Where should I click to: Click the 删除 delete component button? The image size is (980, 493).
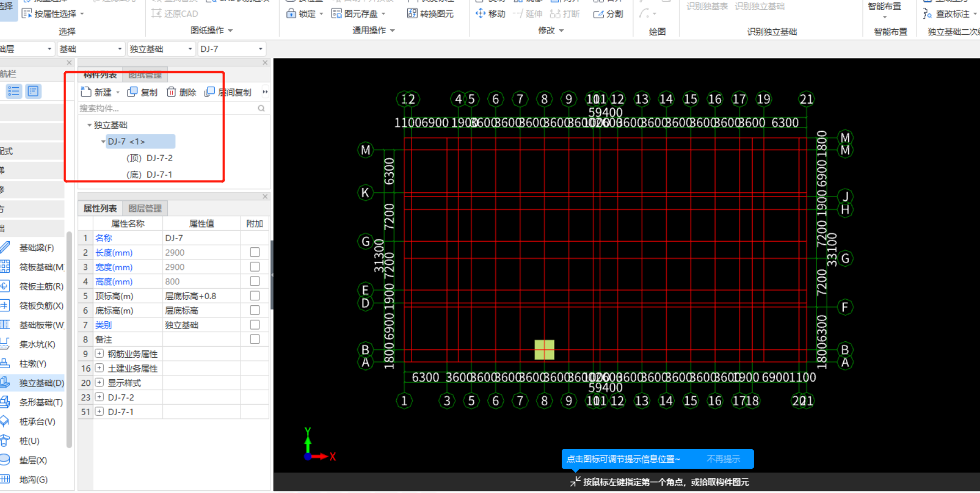coord(182,92)
